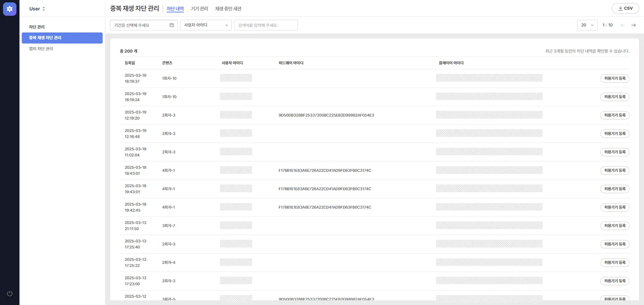Click the 콘텐츠 column header
This screenshot has height=305, width=644.
[x=167, y=63]
